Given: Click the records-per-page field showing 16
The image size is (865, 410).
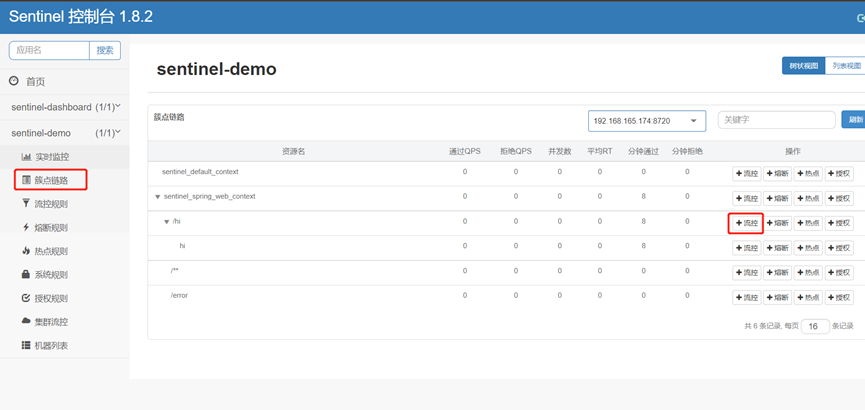Looking at the screenshot, I should pyautogui.click(x=815, y=326).
